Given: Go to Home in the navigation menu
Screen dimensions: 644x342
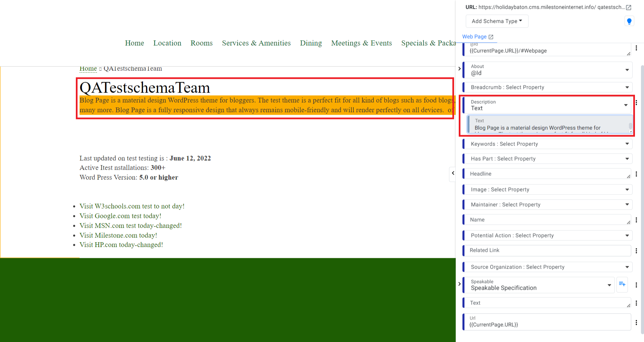Looking at the screenshot, I should coord(135,43).
